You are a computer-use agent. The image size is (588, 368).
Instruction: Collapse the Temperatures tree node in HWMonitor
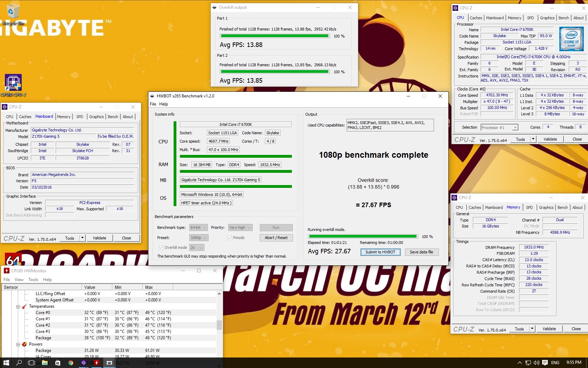pyautogui.click(x=18, y=307)
